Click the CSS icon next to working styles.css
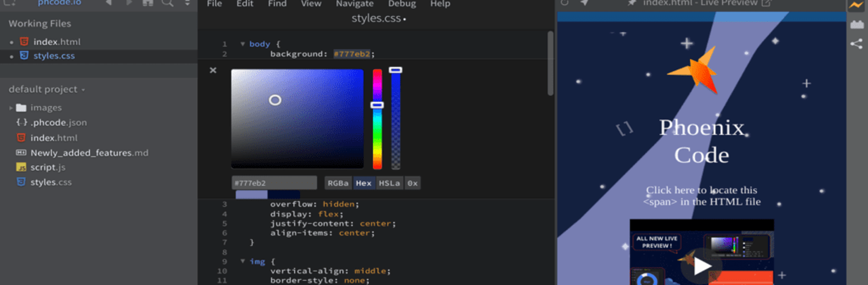The width and height of the screenshot is (868, 285). click(24, 55)
